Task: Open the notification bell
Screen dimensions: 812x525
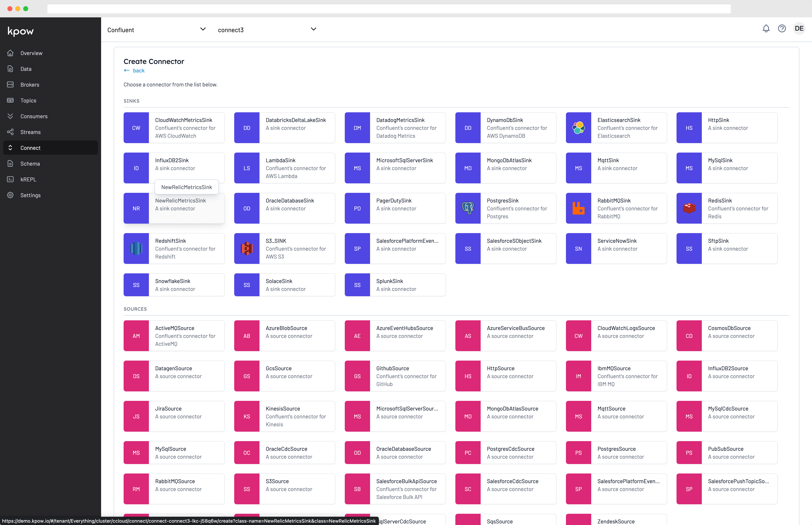Action: (766, 29)
